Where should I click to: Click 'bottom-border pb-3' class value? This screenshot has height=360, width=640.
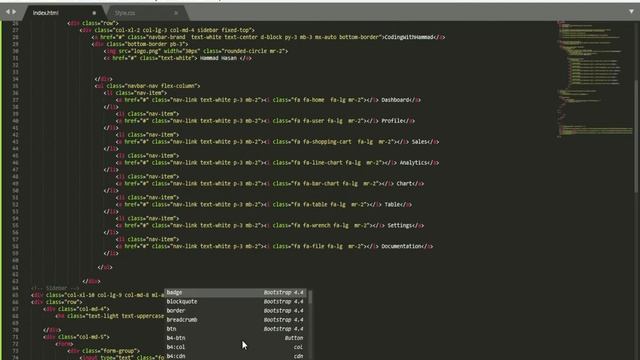[x=157, y=44]
